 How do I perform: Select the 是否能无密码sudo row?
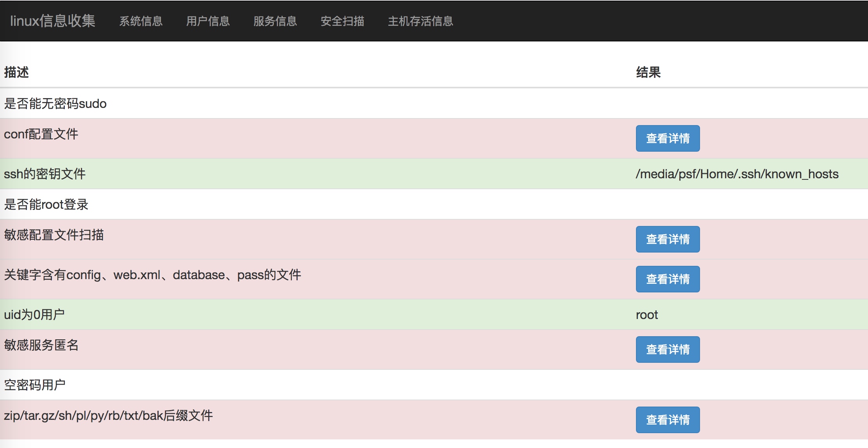click(55, 104)
